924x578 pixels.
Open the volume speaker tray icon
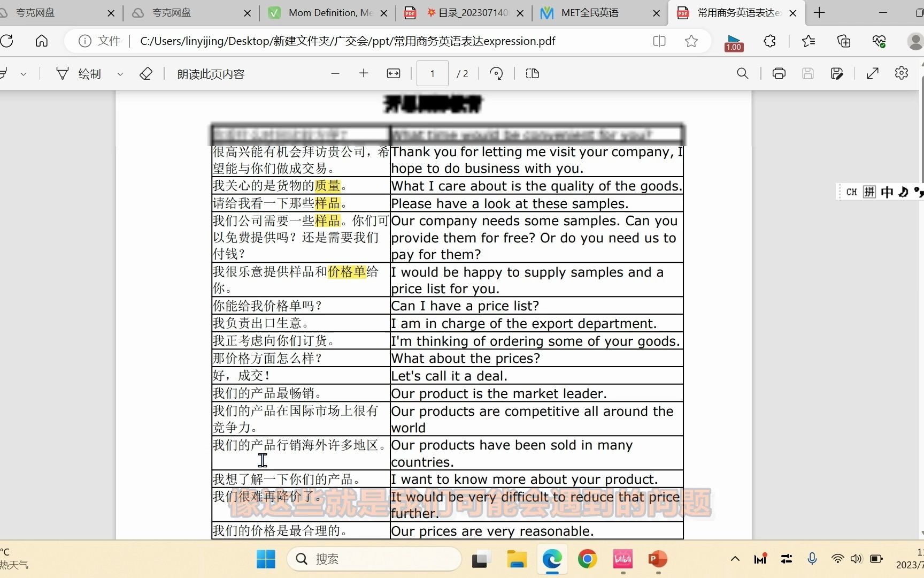pyautogui.click(x=856, y=559)
